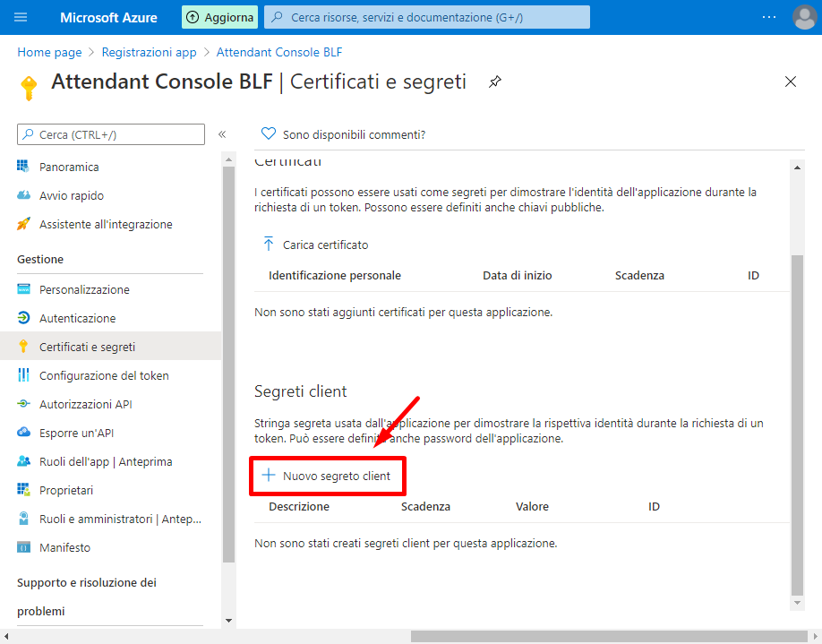This screenshot has height=644, width=822.
Task: Focus the Cerca risorse global search field
Action: pyautogui.click(x=427, y=17)
